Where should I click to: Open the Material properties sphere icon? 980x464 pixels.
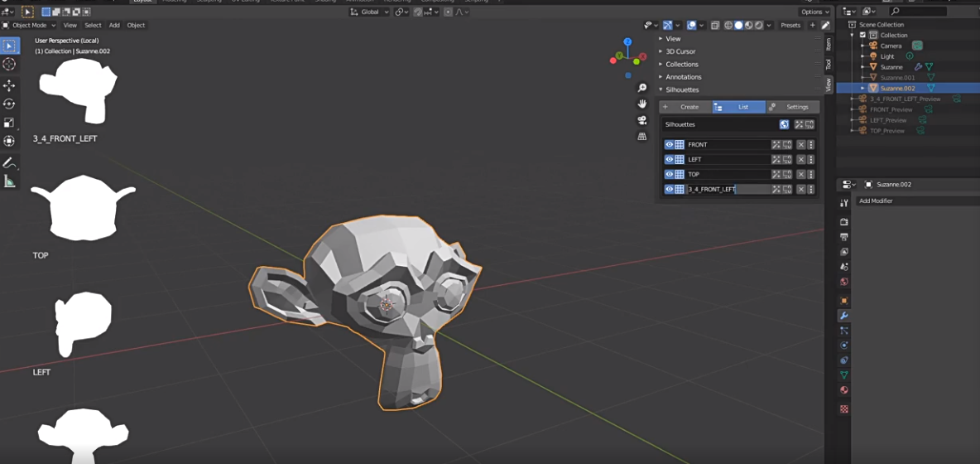click(x=844, y=390)
